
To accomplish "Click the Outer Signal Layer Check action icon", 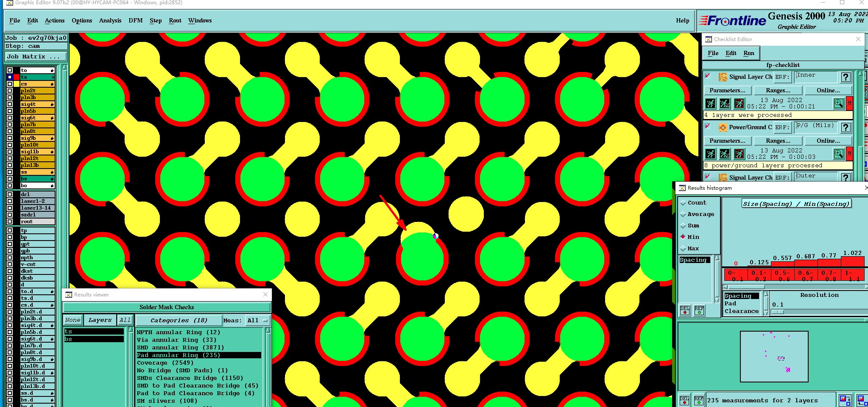I will tap(723, 177).
